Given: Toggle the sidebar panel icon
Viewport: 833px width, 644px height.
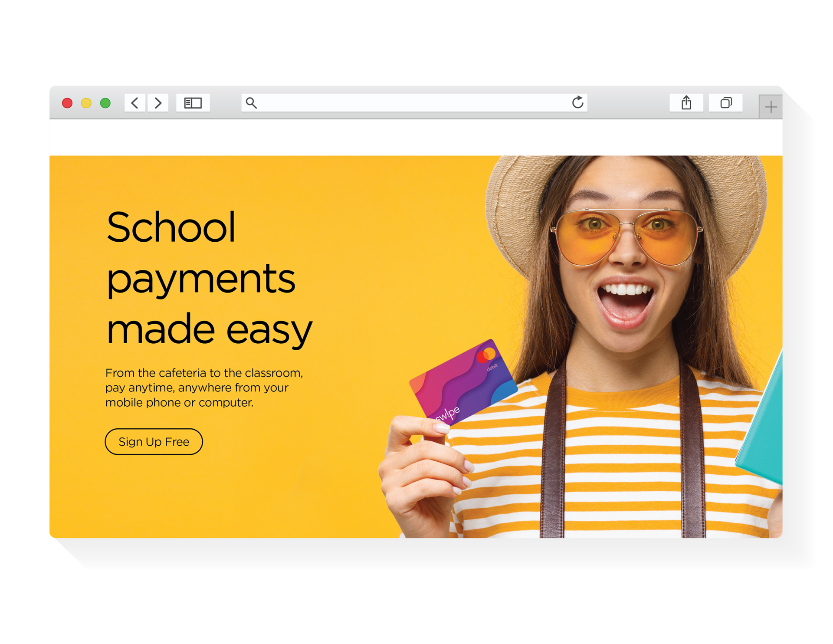Looking at the screenshot, I should point(193,103).
